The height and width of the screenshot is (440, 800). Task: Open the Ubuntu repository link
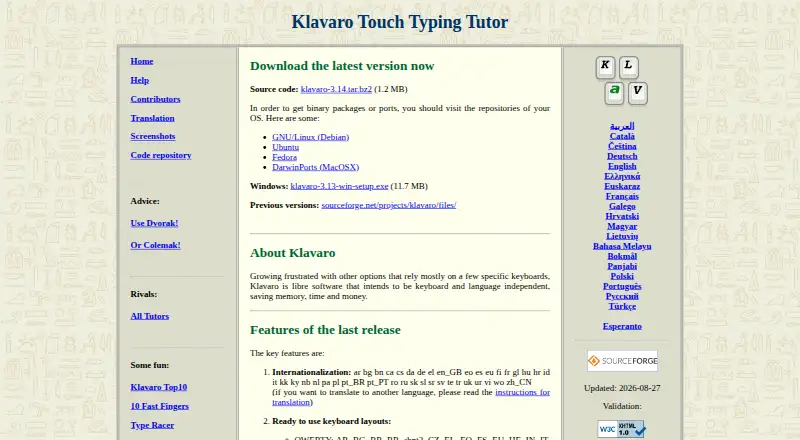[286, 147]
